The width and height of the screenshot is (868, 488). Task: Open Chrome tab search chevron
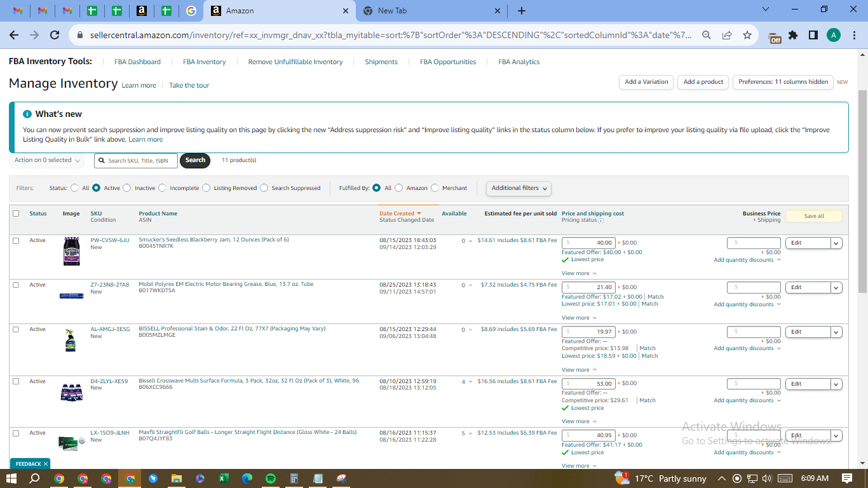(766, 10)
